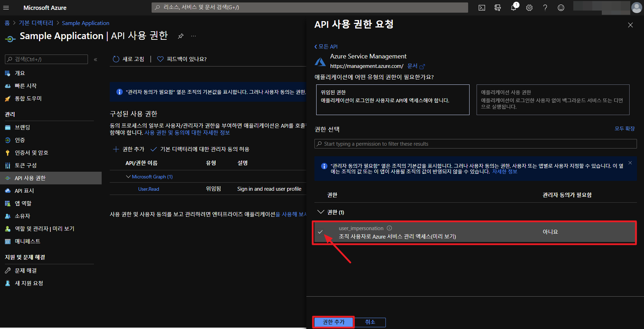Select the delegated permissions option card
This screenshot has width=644, height=329.
[393, 100]
